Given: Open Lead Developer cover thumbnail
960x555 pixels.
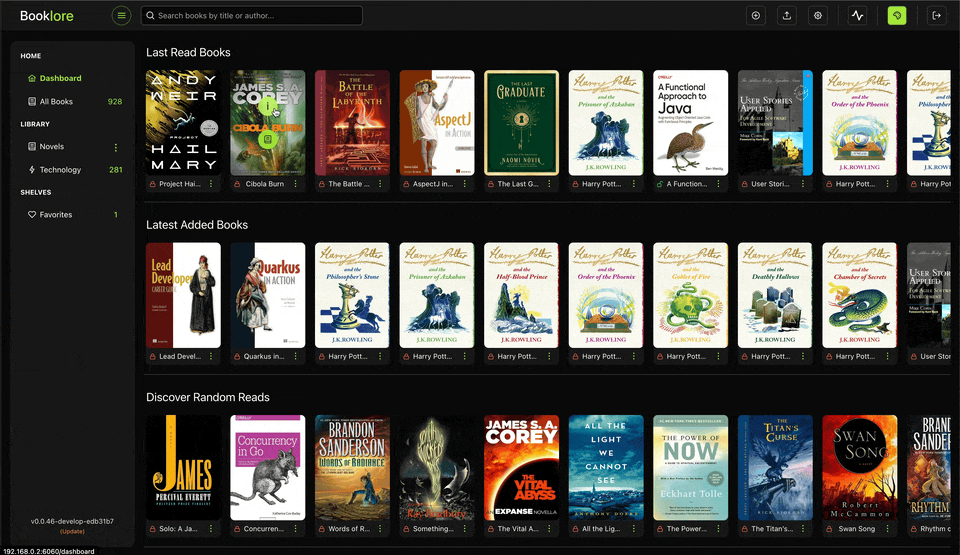Looking at the screenshot, I should pos(183,295).
